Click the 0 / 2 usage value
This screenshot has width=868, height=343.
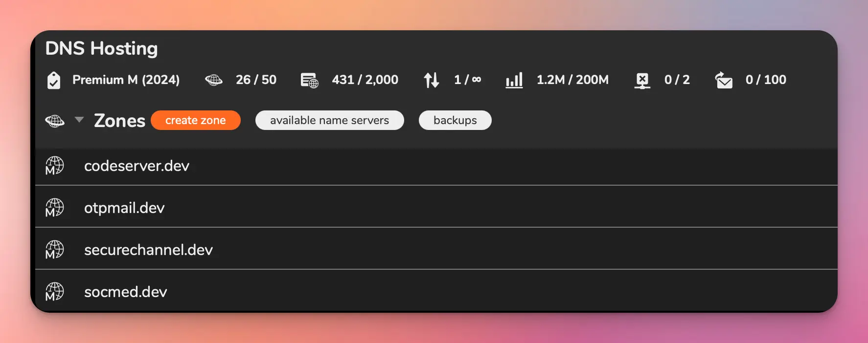(677, 80)
